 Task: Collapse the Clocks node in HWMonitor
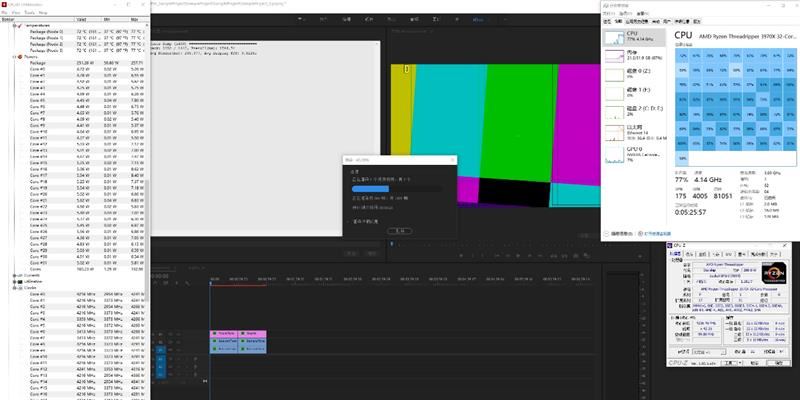(14, 287)
